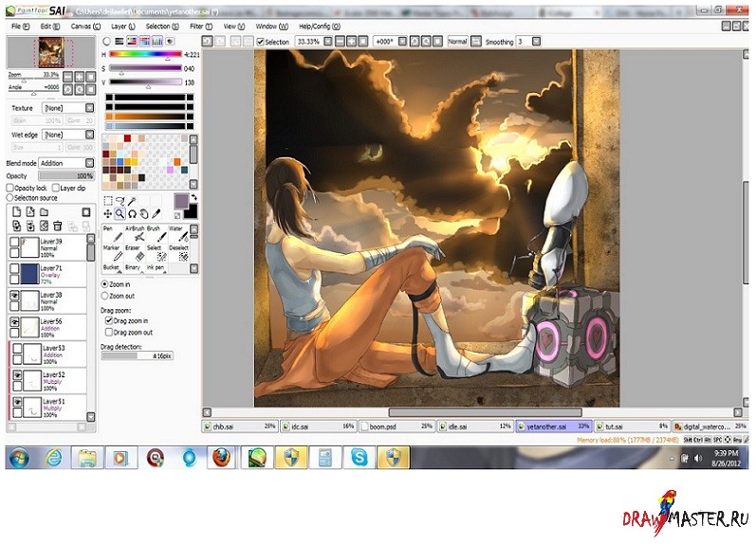This screenshot has height=544, width=756.
Task: Show the color wheel panel
Action: coord(107,42)
